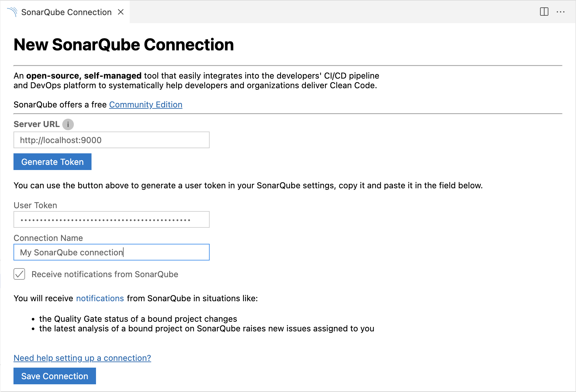Switch to the SonarQube Connection tab
The image size is (576, 392).
[x=64, y=12]
